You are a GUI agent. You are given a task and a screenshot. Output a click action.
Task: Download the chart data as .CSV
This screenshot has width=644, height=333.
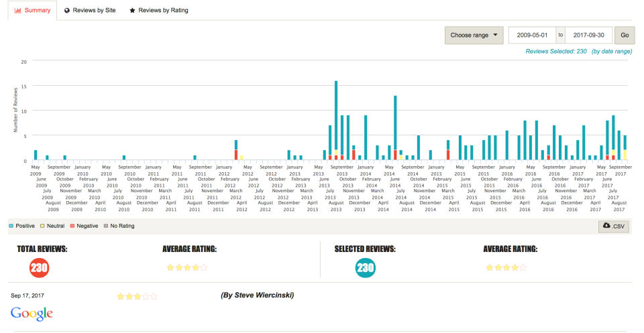[614, 226]
